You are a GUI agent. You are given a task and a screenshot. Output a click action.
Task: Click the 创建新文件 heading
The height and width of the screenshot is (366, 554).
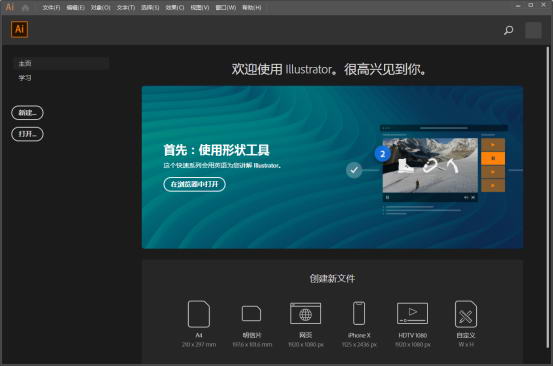(x=332, y=278)
